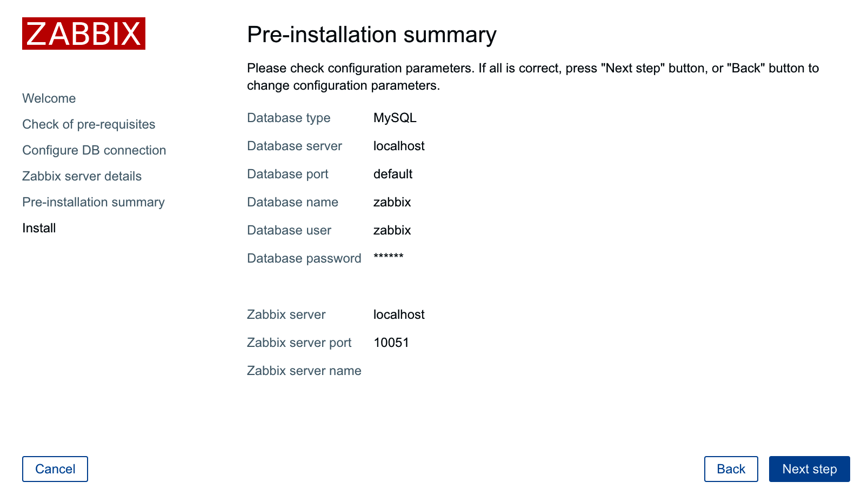Click the MySQL database type value
Screen dimensions: 868x502
coord(395,118)
